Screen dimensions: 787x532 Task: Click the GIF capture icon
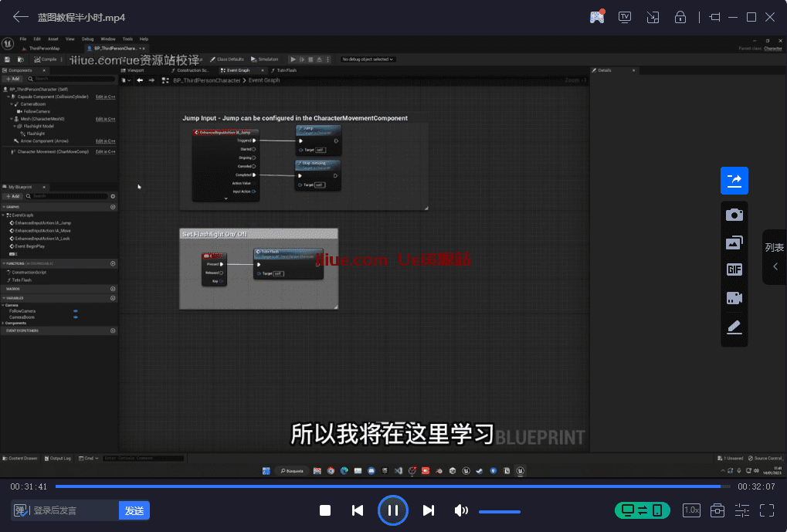[x=734, y=269]
